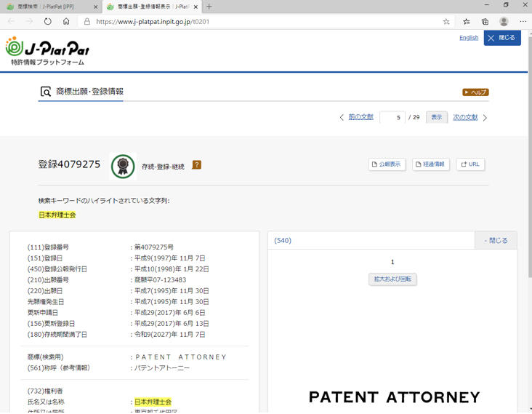
Task: Click the J-PlatPat logo
Action: coord(47,51)
